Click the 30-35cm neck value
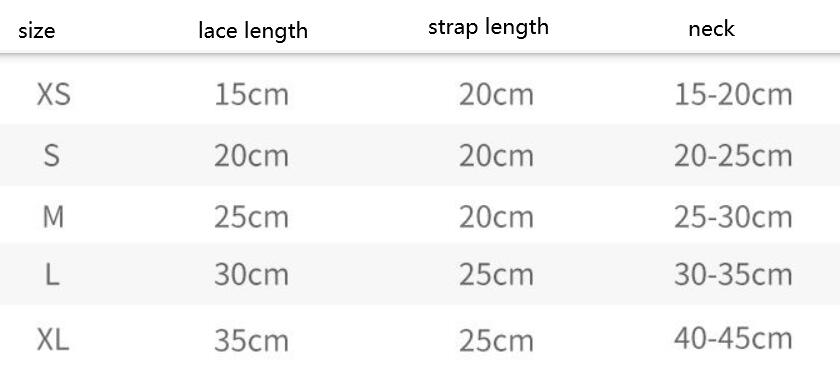 pyautogui.click(x=733, y=275)
